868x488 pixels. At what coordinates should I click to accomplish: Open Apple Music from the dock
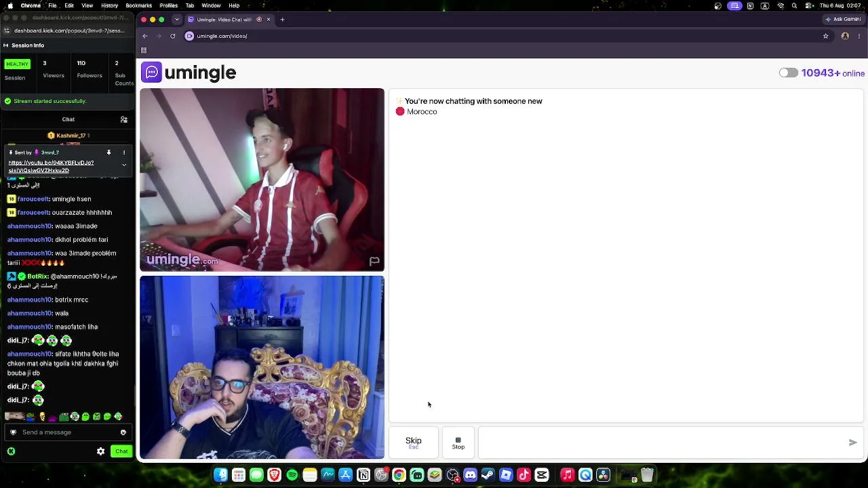coord(568,475)
